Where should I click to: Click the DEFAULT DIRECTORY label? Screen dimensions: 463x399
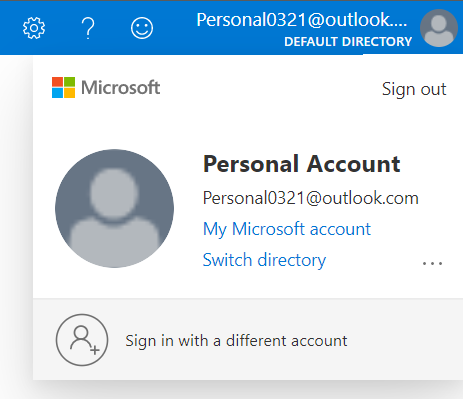[x=348, y=42]
